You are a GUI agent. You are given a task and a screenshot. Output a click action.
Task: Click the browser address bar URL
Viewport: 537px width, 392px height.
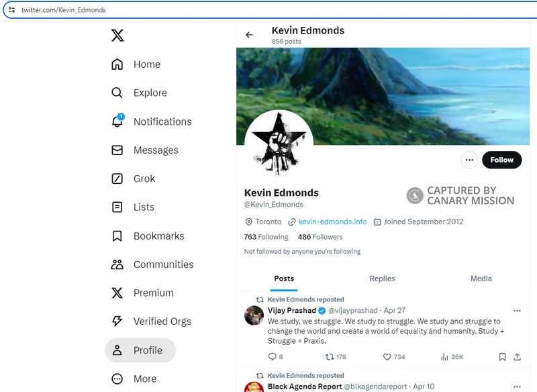(x=64, y=10)
